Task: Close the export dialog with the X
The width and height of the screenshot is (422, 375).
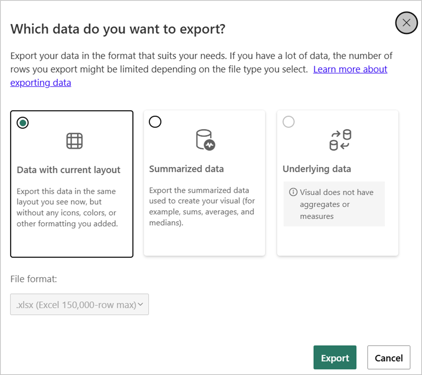Action: point(406,23)
